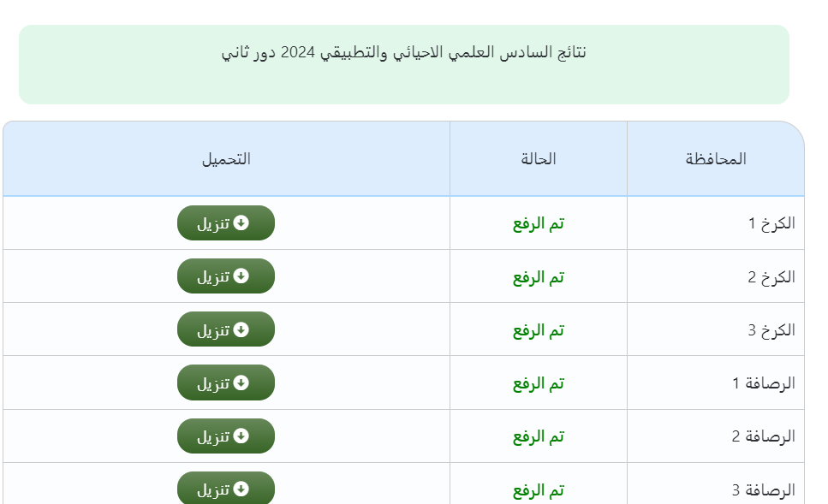
Task: Click the نتائج السادس العلمي 2024 heading banner
Action: pos(404,53)
